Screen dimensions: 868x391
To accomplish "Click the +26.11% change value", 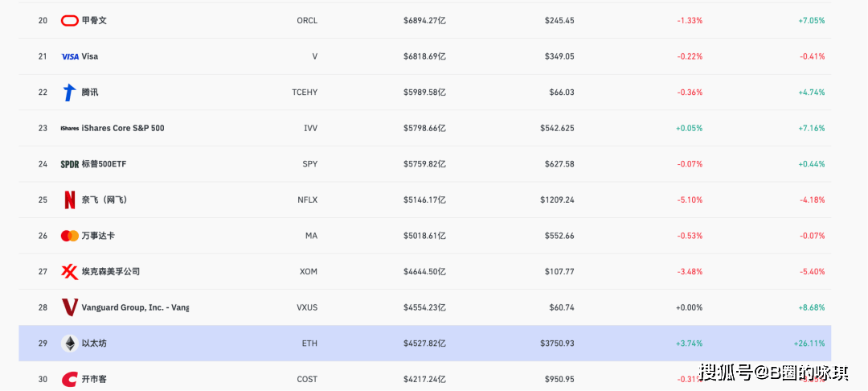I will pyautogui.click(x=809, y=344).
